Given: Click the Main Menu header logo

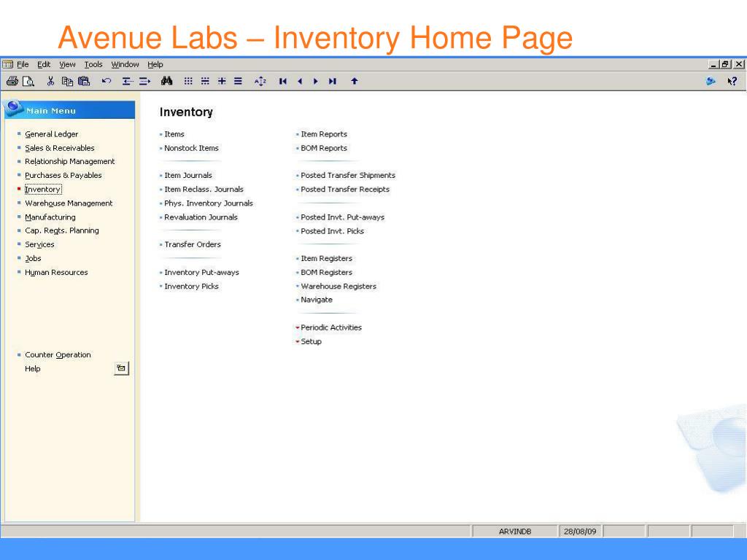Looking at the screenshot, I should coord(13,108).
